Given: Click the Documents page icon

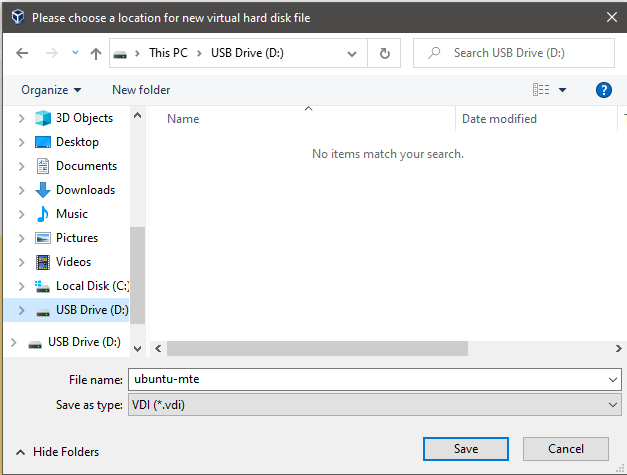Looking at the screenshot, I should point(43,166).
